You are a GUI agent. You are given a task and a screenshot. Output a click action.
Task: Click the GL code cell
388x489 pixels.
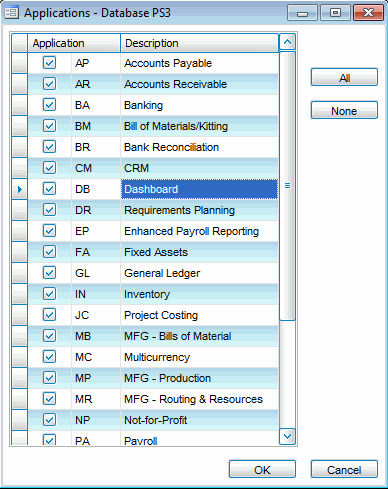point(96,273)
